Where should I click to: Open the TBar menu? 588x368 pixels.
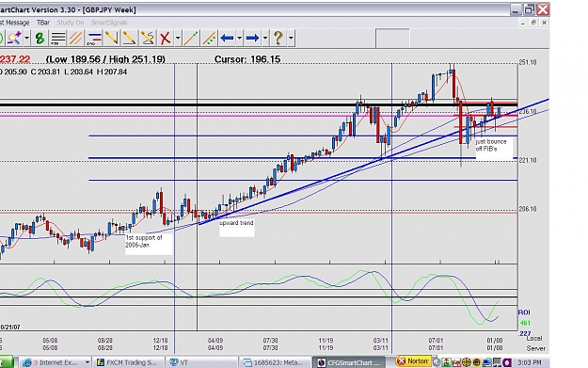pyautogui.click(x=43, y=23)
